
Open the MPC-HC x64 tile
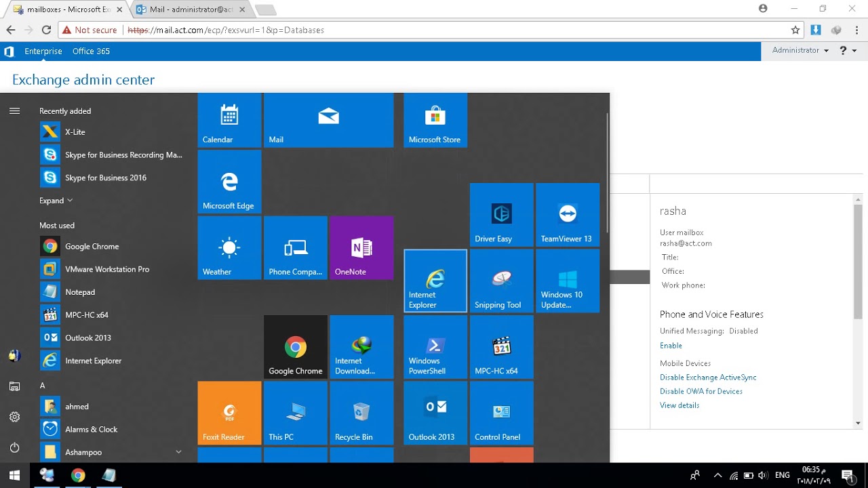tap(502, 347)
